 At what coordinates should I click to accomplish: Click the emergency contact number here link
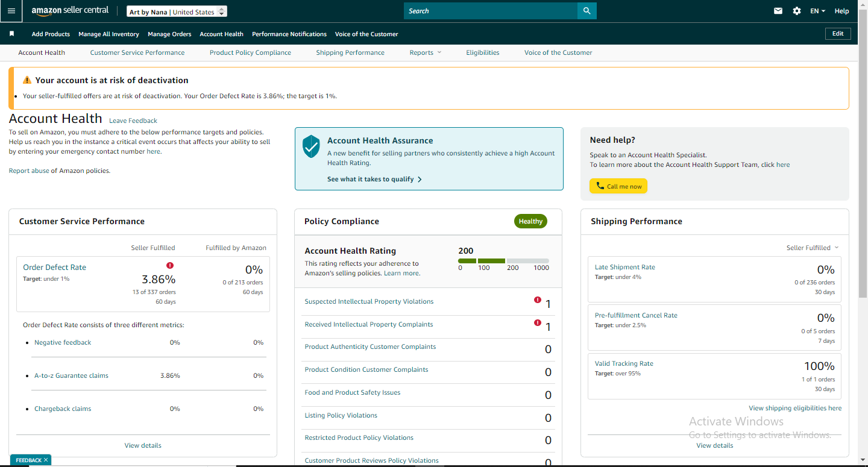pos(153,151)
